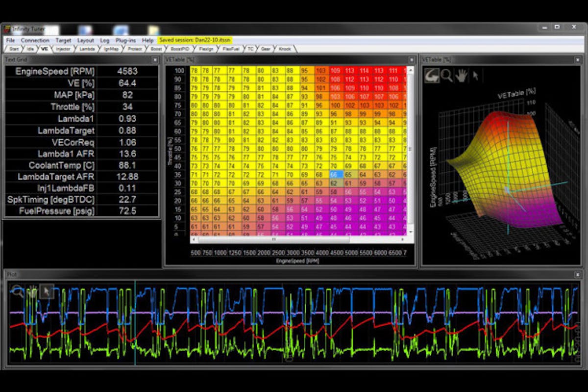Viewport: 588px width, 392px height.
Task: Open the File menu
Action: (9, 40)
